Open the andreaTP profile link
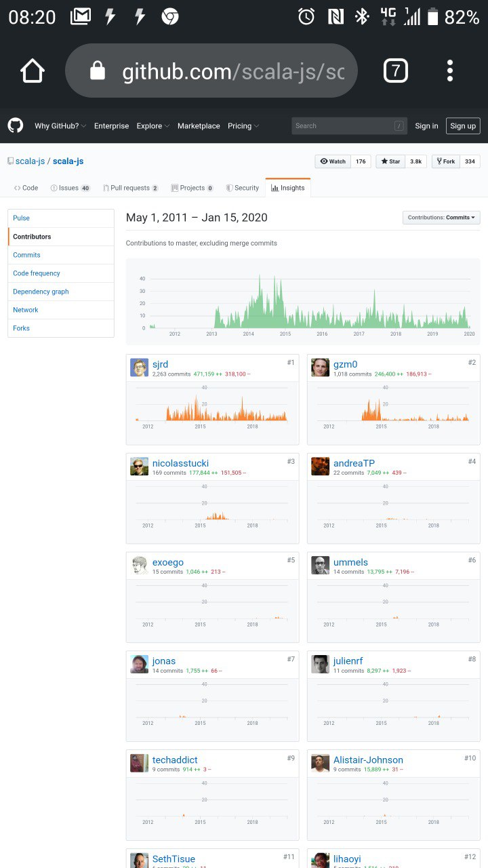Screen dimensions: 488x868 pyautogui.click(x=354, y=463)
